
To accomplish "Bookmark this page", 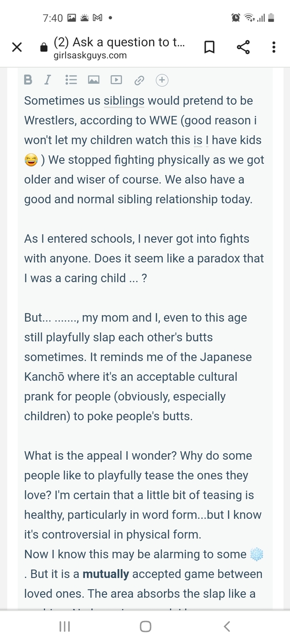I will (x=209, y=47).
